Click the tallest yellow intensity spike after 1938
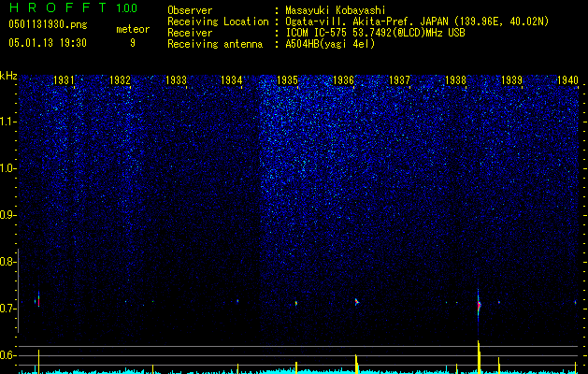The width and height of the screenshot is (588, 374). coord(479,357)
